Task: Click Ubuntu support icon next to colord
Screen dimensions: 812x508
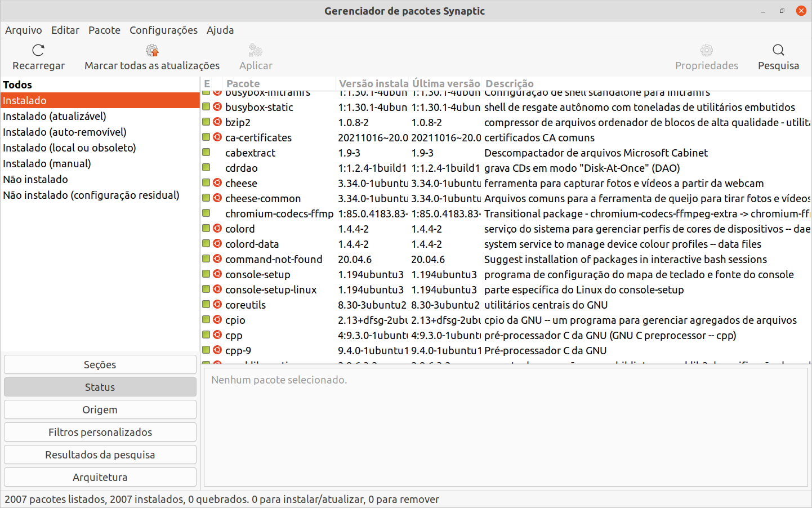Action: click(217, 228)
